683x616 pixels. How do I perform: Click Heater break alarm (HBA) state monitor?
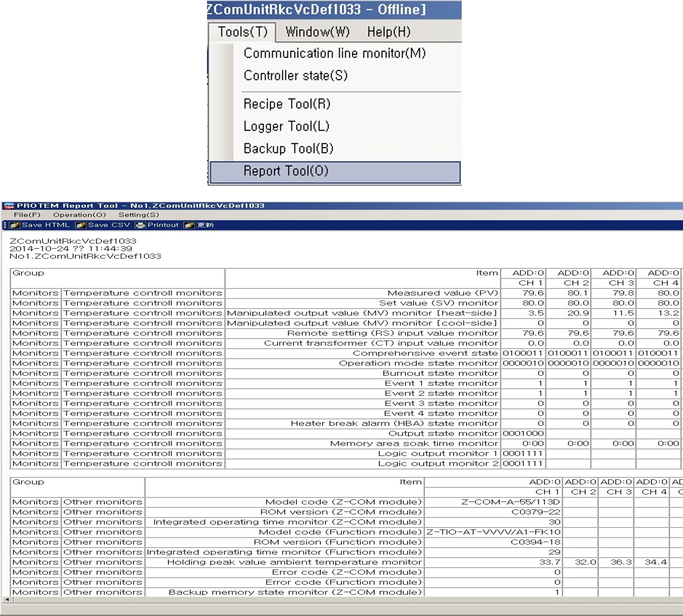tap(363, 424)
